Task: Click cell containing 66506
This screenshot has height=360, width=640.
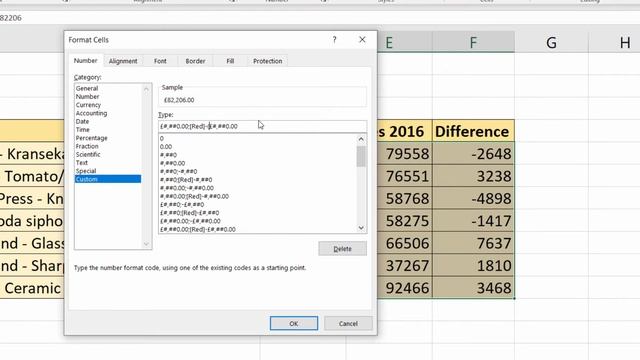Action: coord(405,243)
